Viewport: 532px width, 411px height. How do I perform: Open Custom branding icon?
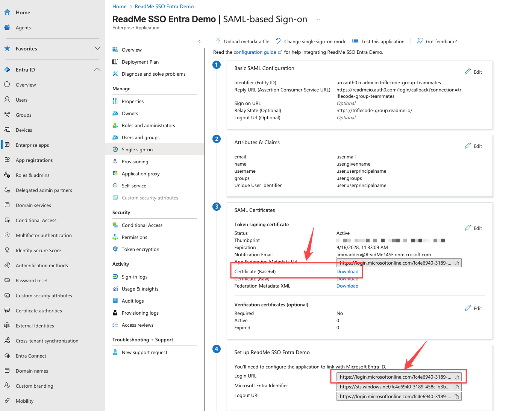point(7,386)
